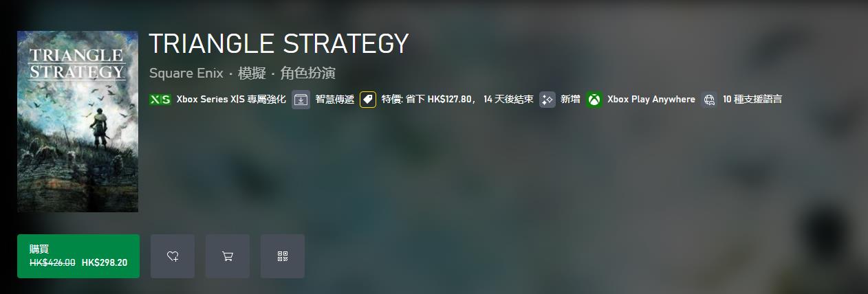Click the wishlist heart icon button

click(x=173, y=256)
